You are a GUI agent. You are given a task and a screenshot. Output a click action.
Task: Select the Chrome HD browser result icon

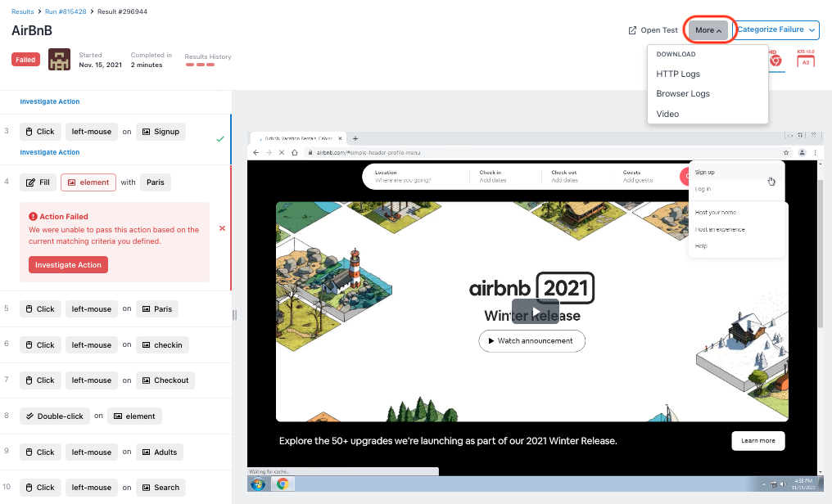tap(775, 60)
